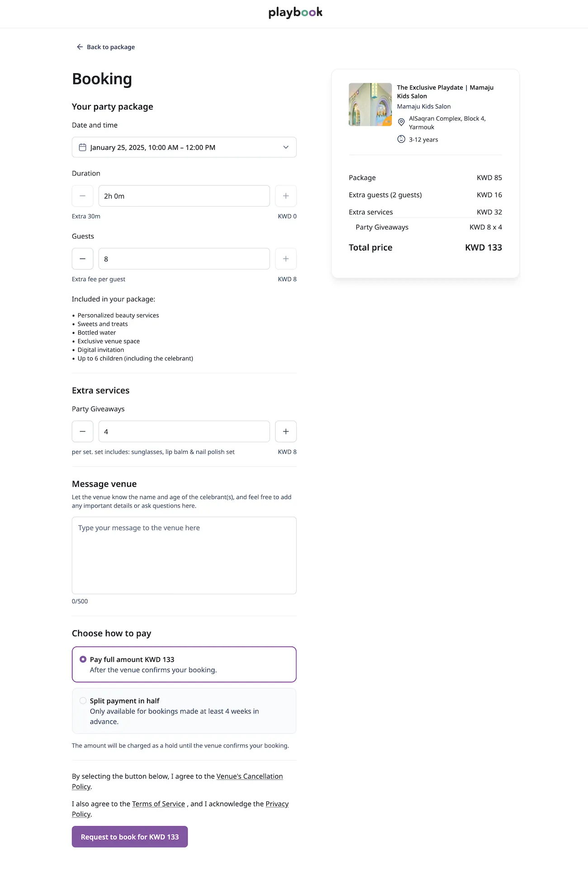
Task: Expand date selector chevron arrow
Action: point(286,147)
